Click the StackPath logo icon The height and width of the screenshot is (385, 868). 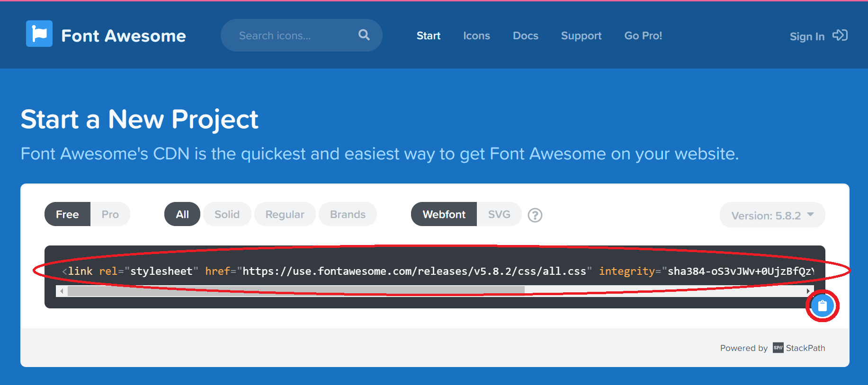point(778,348)
